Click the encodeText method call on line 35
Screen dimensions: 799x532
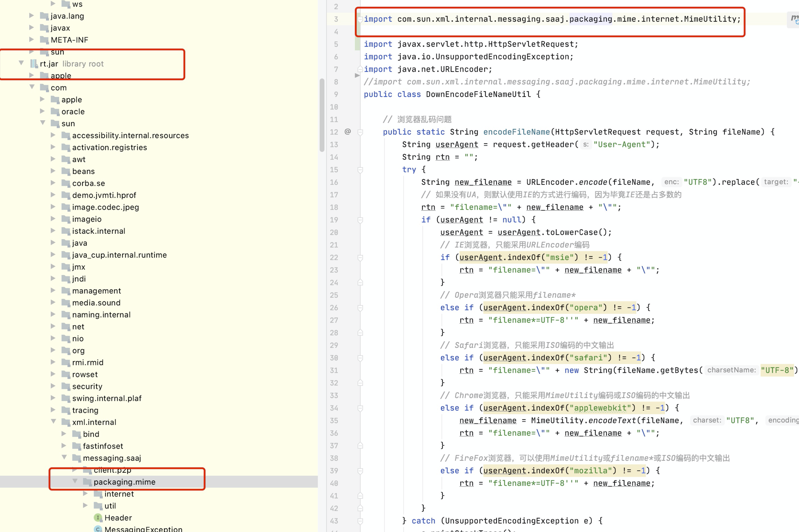(x=612, y=421)
